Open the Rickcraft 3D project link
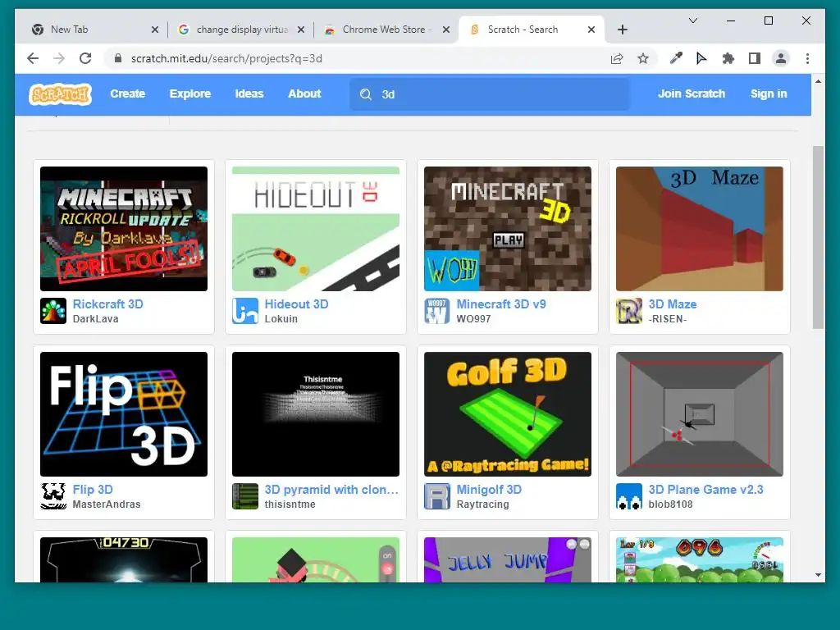Viewport: 840px width, 630px height. pos(107,304)
